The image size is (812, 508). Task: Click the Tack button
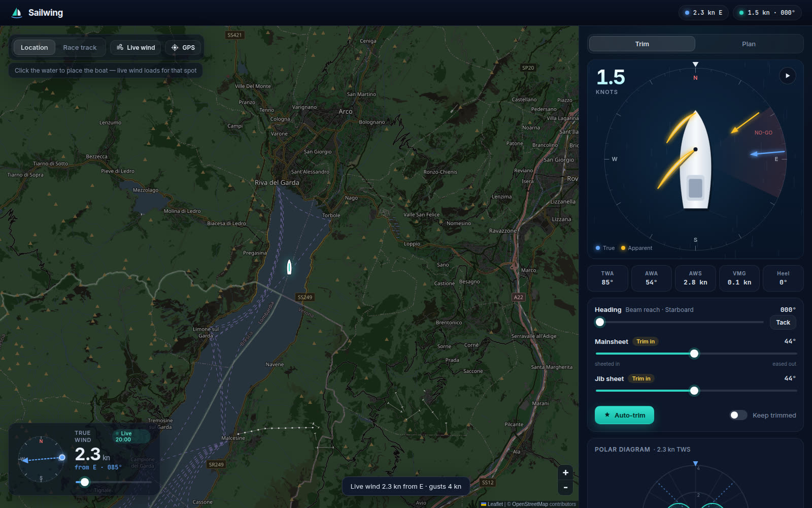point(783,322)
